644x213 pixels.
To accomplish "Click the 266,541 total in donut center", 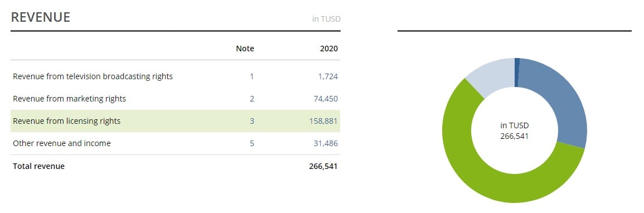I will 514,136.
